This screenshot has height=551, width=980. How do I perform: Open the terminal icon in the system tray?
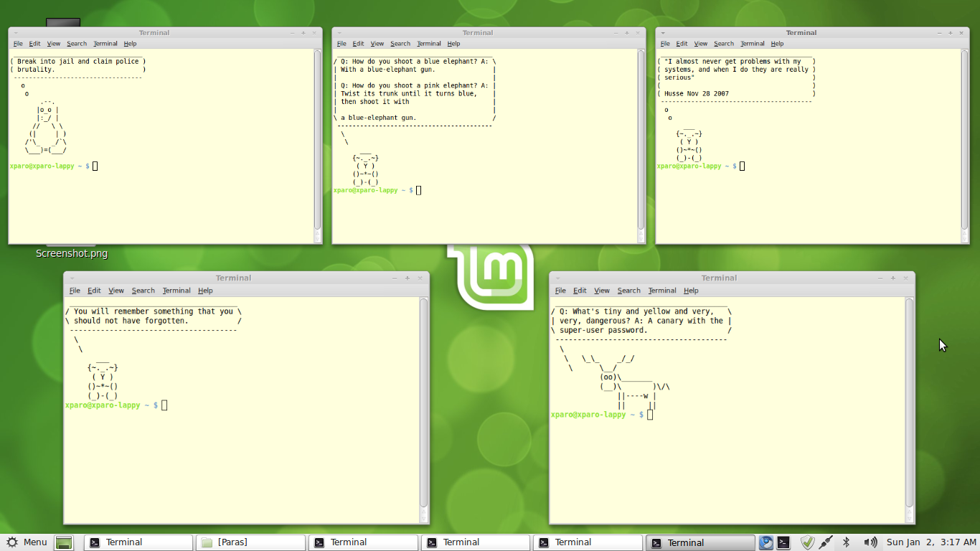[783, 542]
